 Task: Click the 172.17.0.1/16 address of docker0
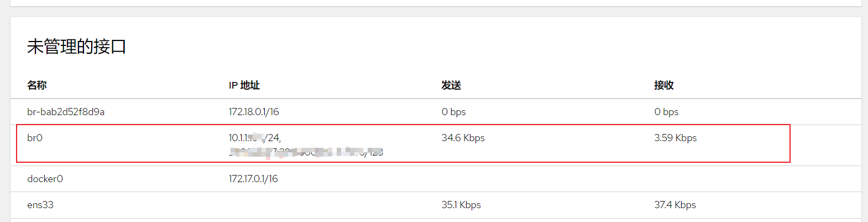253,179
